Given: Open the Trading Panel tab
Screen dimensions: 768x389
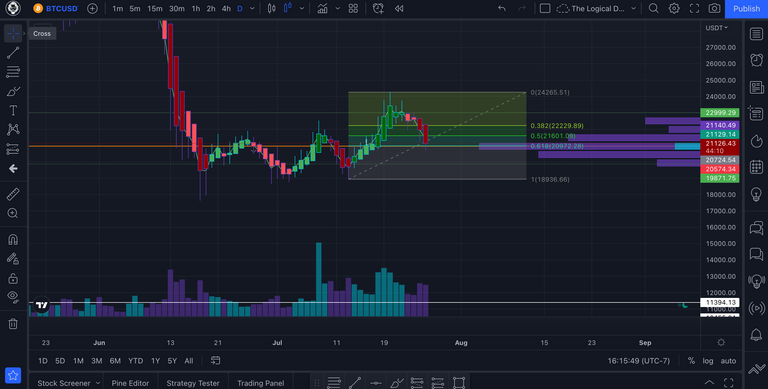Looking at the screenshot, I should click(261, 383).
